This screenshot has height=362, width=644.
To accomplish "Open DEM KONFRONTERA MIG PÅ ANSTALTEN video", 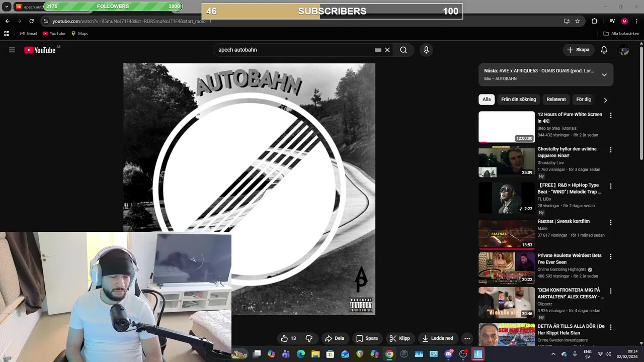I will coord(507,303).
